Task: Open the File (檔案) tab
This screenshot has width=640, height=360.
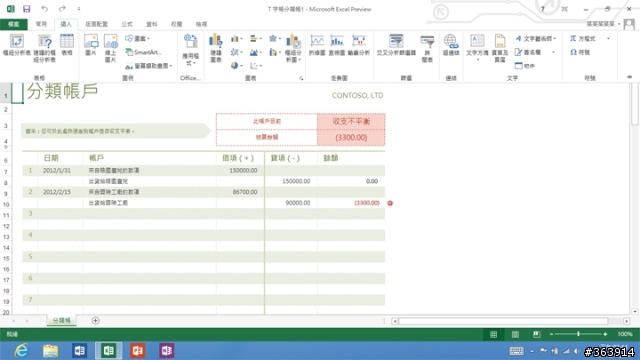Action: pos(14,24)
